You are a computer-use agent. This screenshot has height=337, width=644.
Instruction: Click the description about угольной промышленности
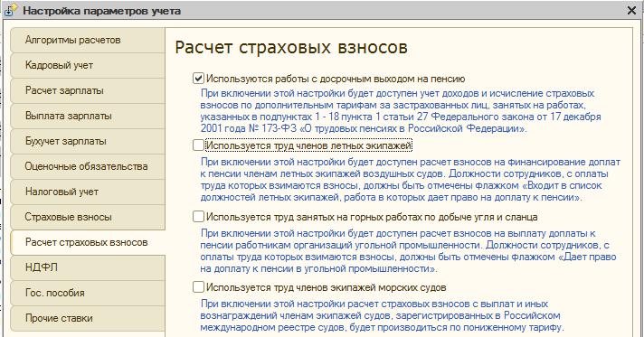coord(408,251)
